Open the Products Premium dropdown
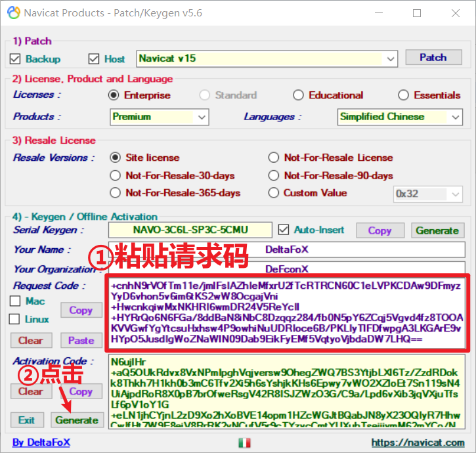The width and height of the screenshot is (476, 453). click(x=160, y=117)
